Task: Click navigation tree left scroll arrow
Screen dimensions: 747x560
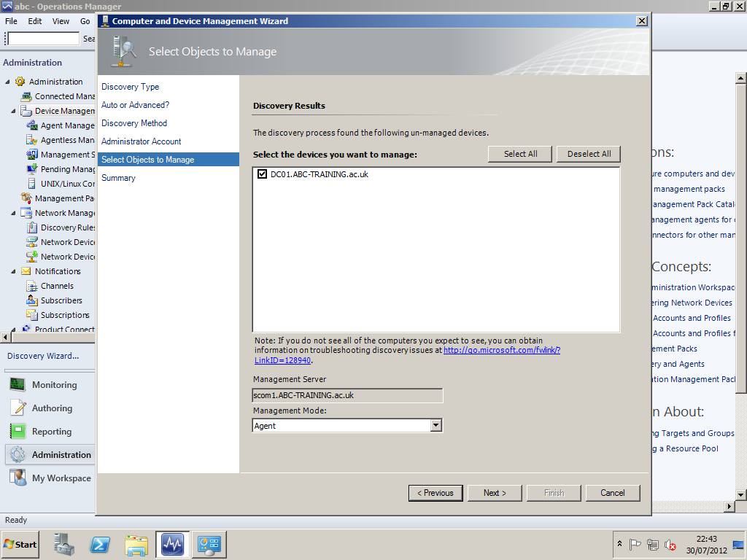Action: tap(5, 337)
